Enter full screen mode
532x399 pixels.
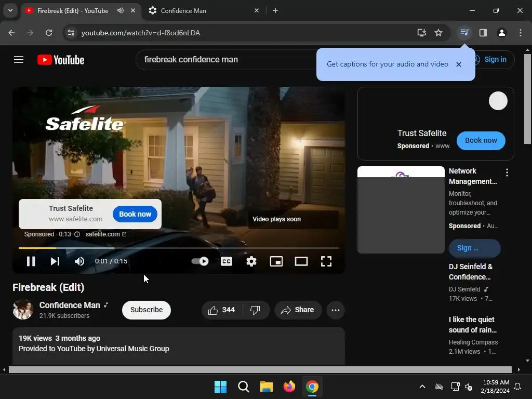(326, 261)
